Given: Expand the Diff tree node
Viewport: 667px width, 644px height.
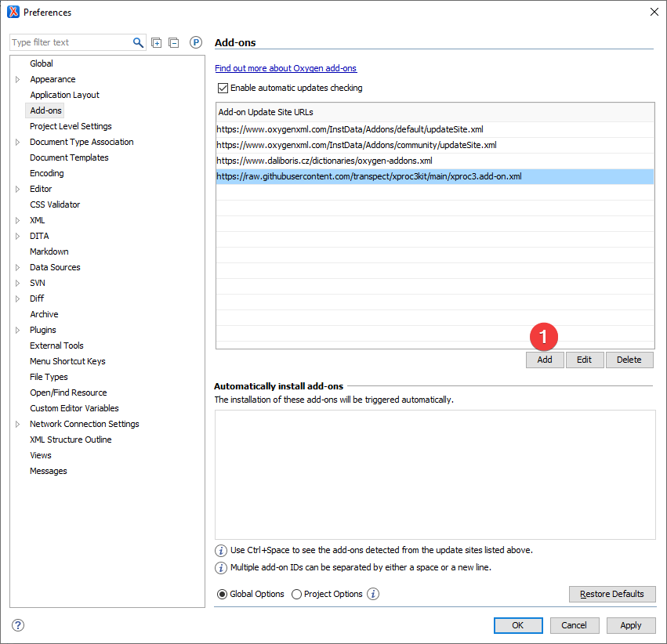Looking at the screenshot, I should tap(17, 298).
